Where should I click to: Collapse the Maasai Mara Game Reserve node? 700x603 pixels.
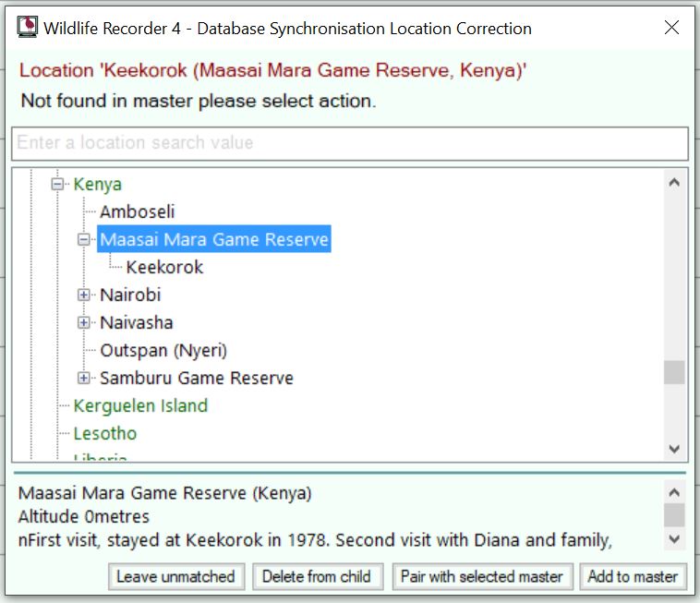point(83,240)
